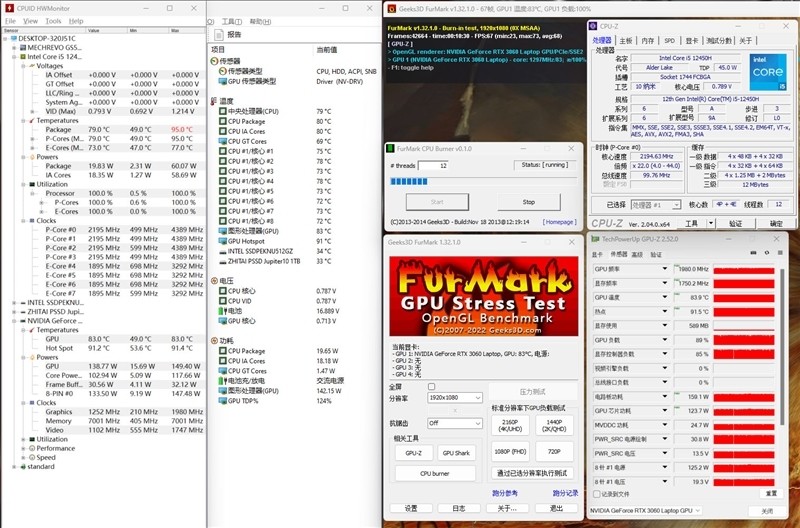
Task: Open the Tools menu in HWMonitor
Action: tap(53, 20)
